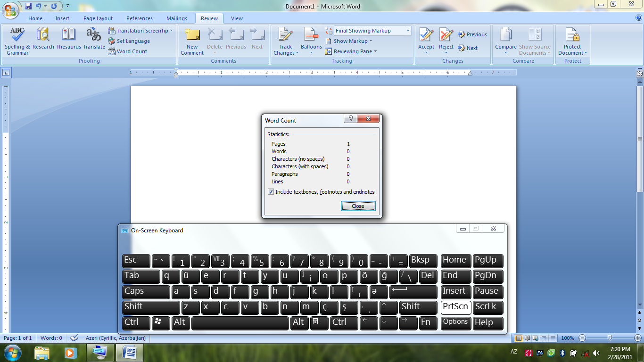Screen dimensions: 644x362
Task: Open Microsoft Office Word Help icon
Action: [x=639, y=18]
